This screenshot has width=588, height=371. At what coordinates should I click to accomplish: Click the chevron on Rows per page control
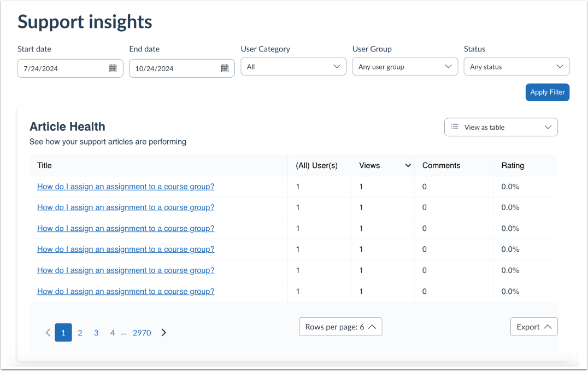(x=373, y=327)
